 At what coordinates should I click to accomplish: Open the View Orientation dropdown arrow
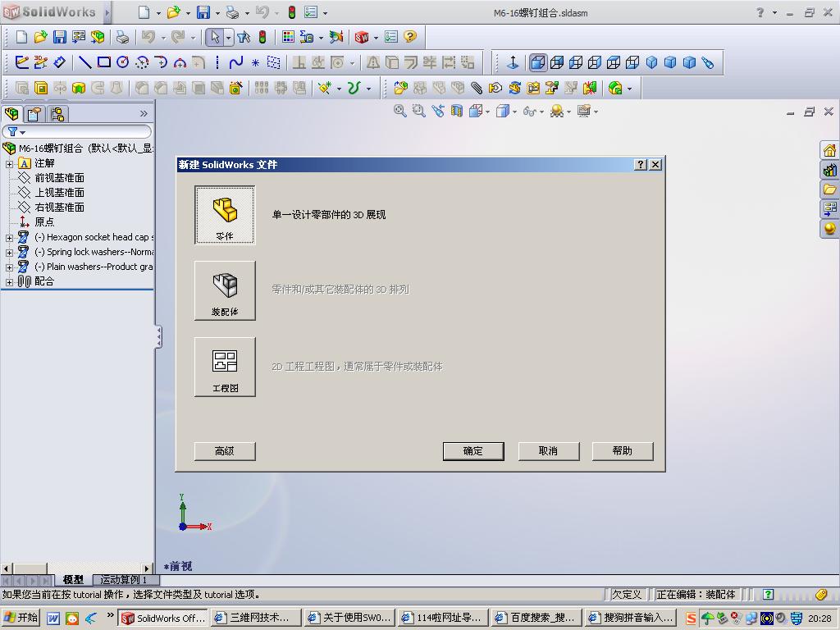[x=487, y=112]
